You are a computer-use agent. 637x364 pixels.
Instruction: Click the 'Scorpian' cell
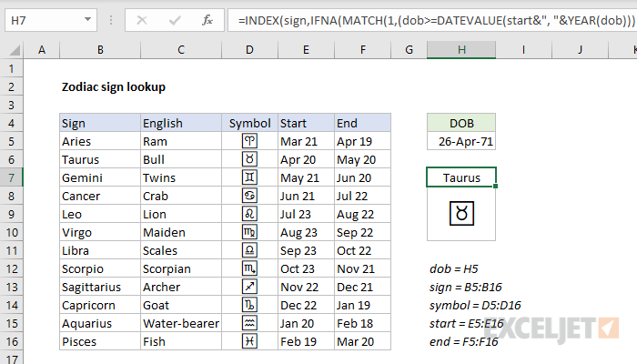(x=181, y=268)
